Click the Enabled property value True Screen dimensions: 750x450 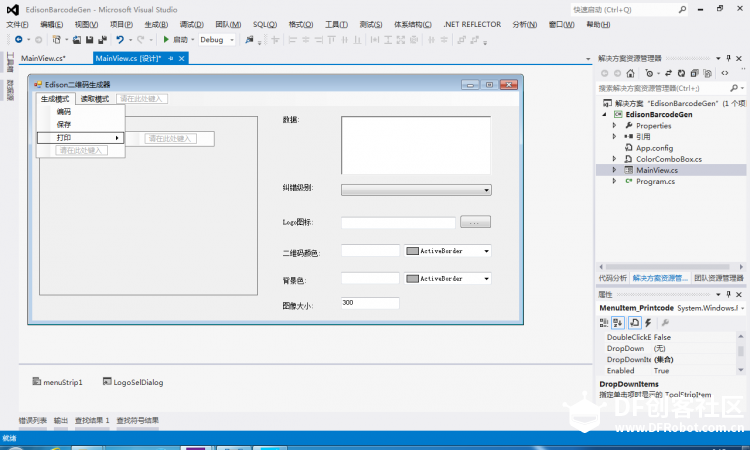click(661, 371)
